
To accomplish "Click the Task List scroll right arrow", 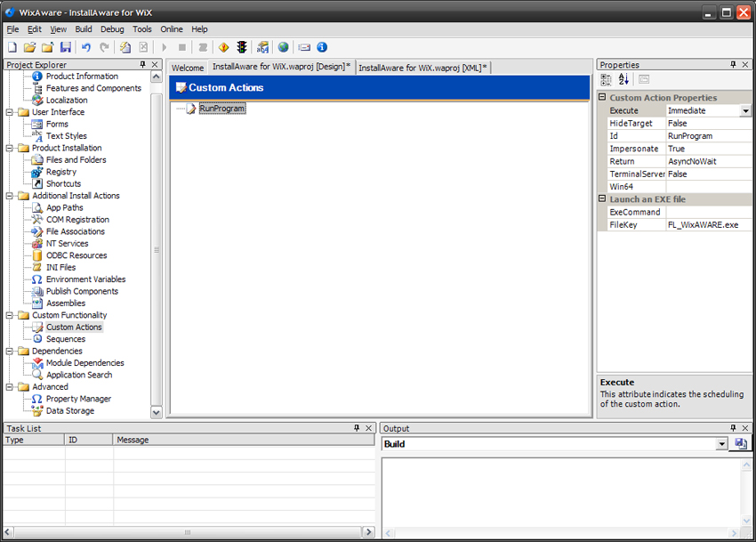I will (368, 532).
